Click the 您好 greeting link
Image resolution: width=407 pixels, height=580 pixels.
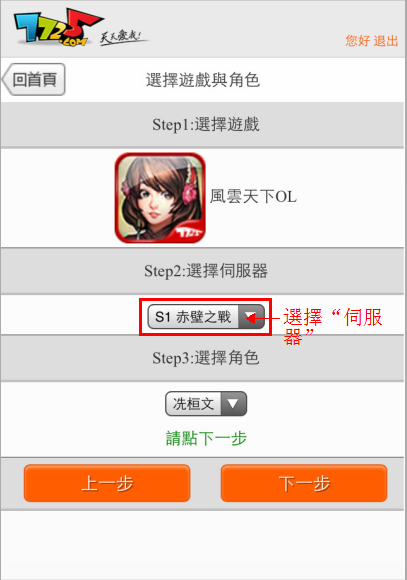click(357, 41)
